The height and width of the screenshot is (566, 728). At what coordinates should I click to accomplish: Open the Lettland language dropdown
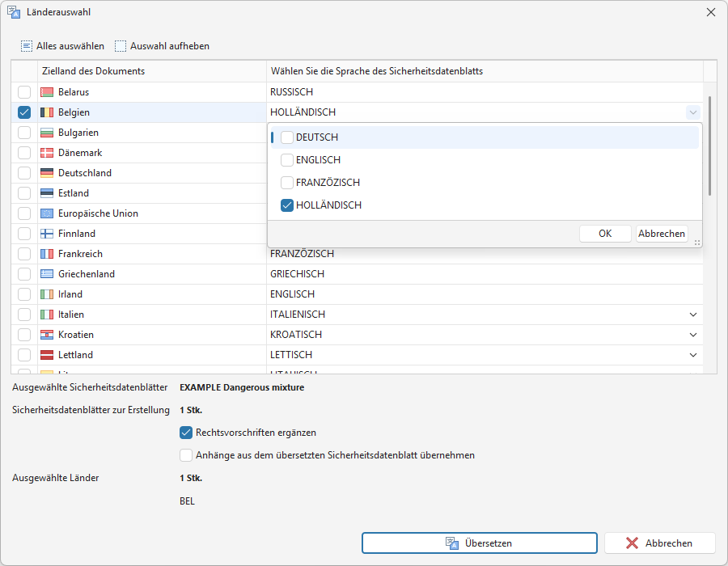tap(692, 355)
